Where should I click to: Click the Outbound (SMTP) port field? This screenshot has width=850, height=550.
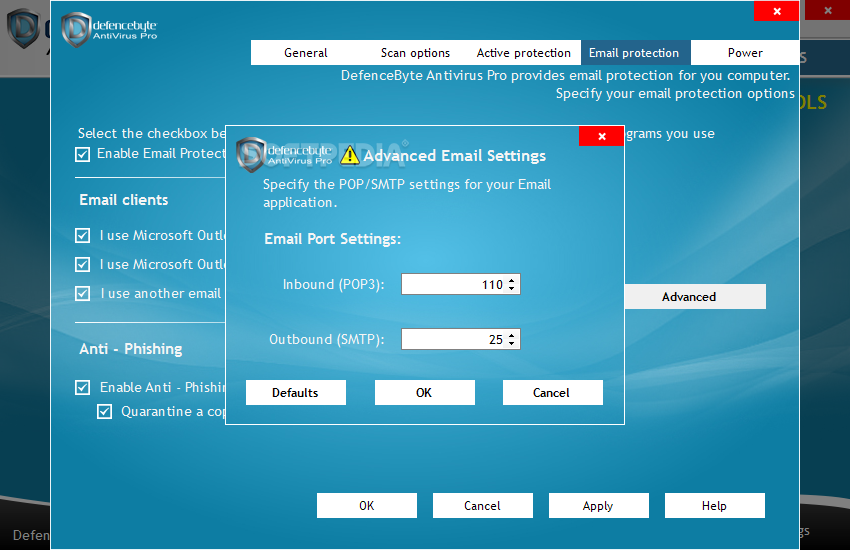(460, 339)
